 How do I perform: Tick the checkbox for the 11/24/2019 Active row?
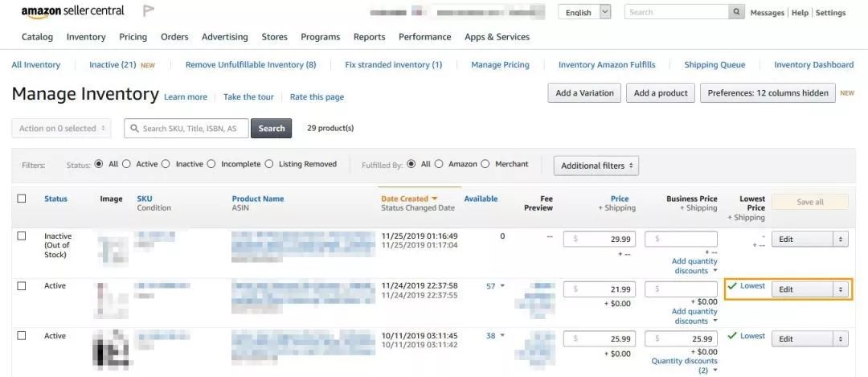[x=22, y=285]
